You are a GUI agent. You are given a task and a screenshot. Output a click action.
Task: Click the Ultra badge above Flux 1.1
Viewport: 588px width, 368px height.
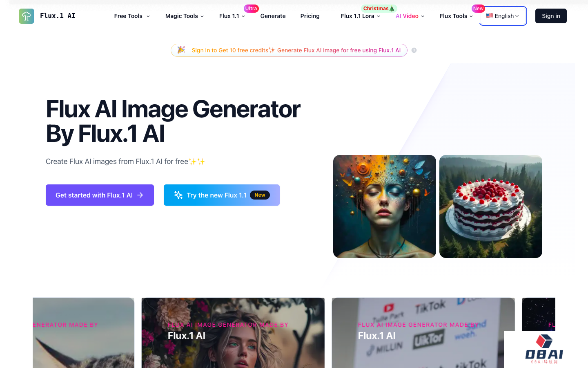251,8
